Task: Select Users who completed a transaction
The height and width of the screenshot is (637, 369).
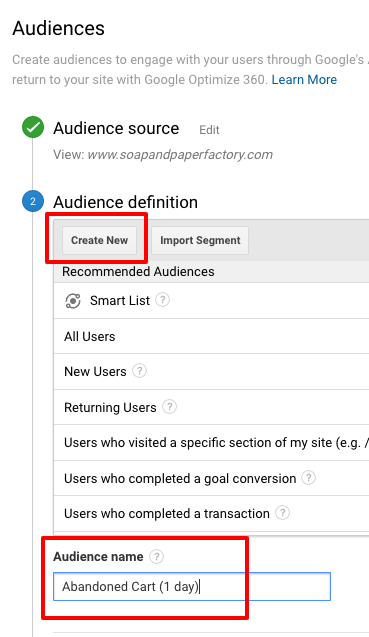Action: click(211, 514)
